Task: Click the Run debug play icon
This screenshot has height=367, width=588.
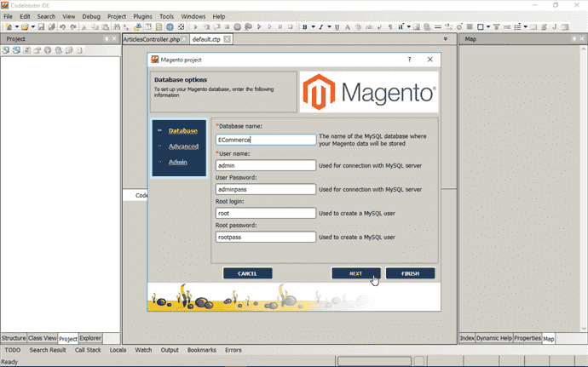Action: click(195, 27)
